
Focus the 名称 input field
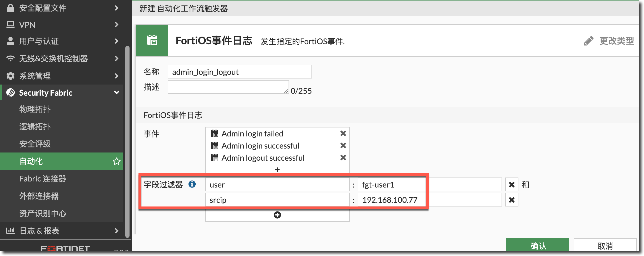[x=240, y=72]
